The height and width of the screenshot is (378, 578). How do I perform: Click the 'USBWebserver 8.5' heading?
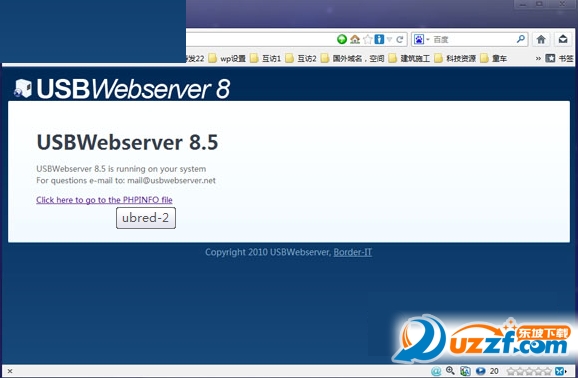pyautogui.click(x=128, y=142)
